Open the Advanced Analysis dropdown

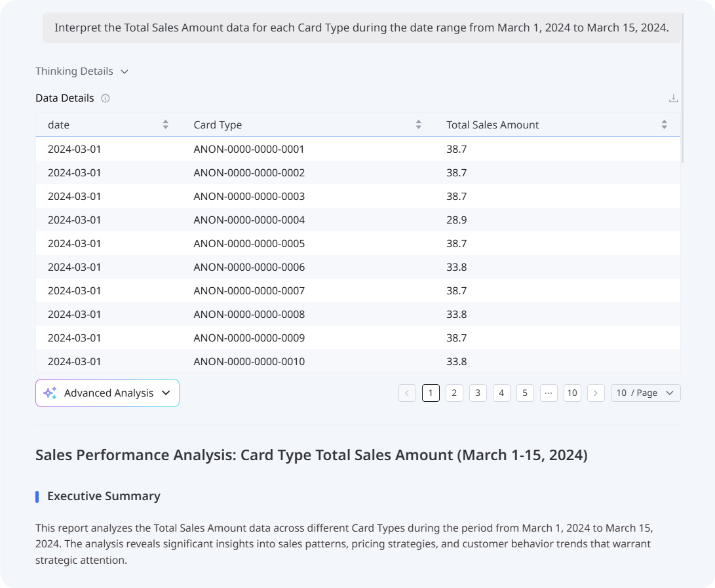(x=166, y=393)
